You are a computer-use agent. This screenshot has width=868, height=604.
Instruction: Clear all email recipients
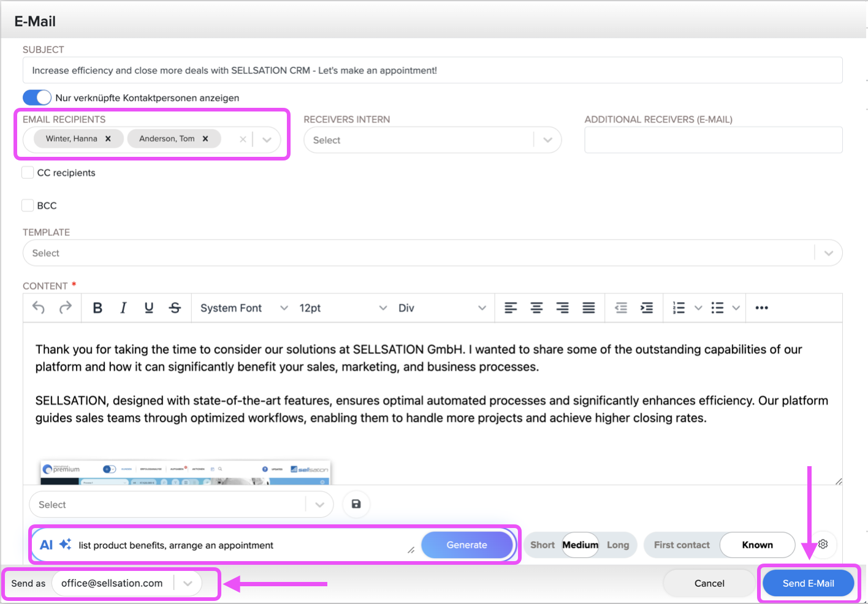243,140
